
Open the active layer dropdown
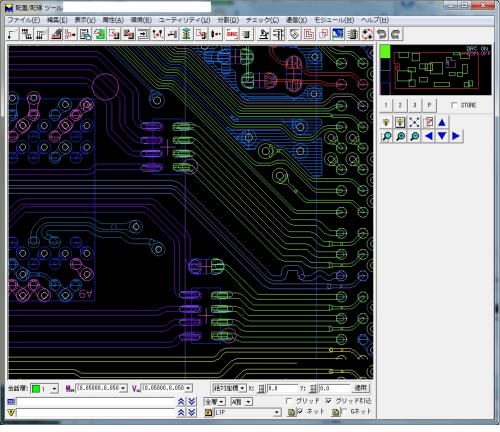click(x=54, y=389)
